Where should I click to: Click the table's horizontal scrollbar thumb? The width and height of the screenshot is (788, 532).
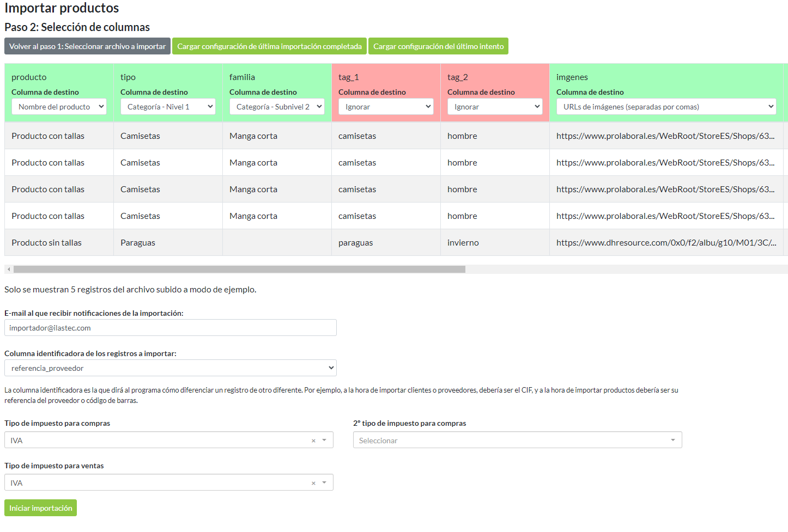point(239,269)
